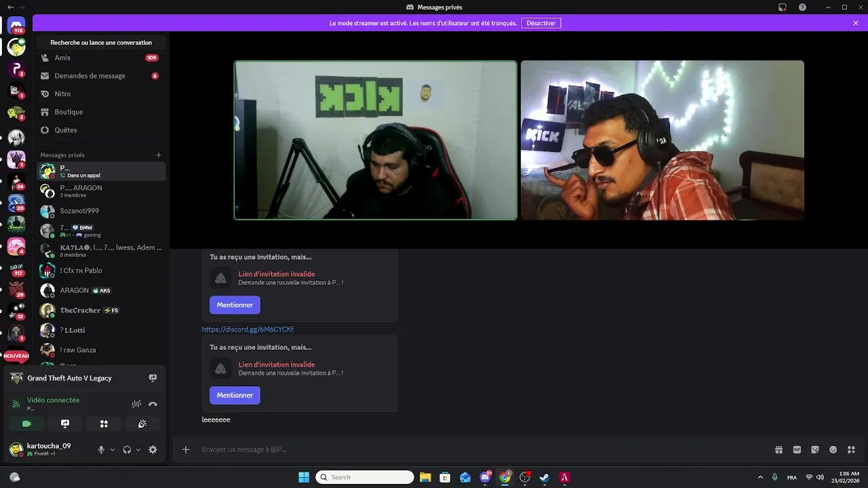Select the conversation marked Dans un appel

click(x=100, y=171)
